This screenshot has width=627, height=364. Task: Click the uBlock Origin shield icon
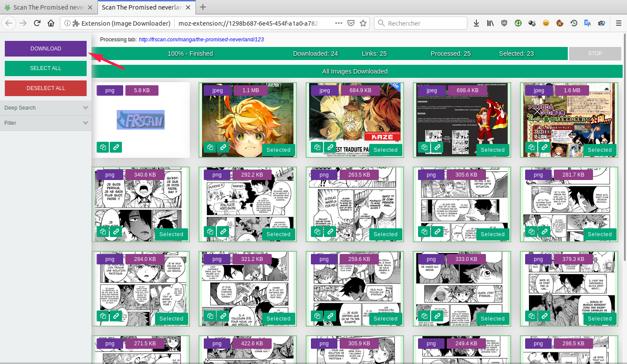(504, 23)
